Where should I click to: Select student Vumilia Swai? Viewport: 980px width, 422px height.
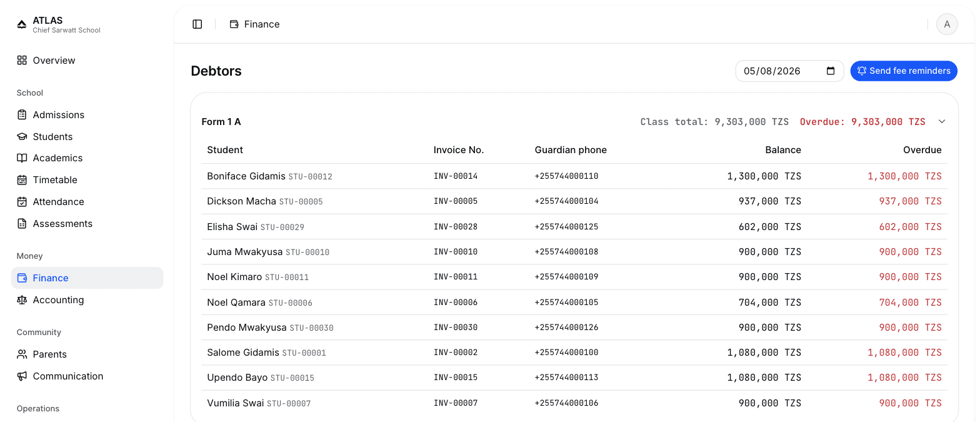click(x=236, y=403)
